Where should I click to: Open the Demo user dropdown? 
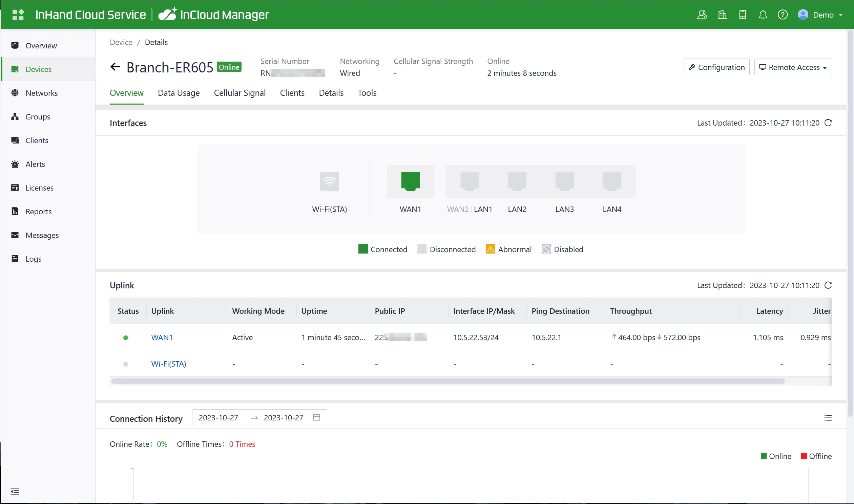[820, 15]
